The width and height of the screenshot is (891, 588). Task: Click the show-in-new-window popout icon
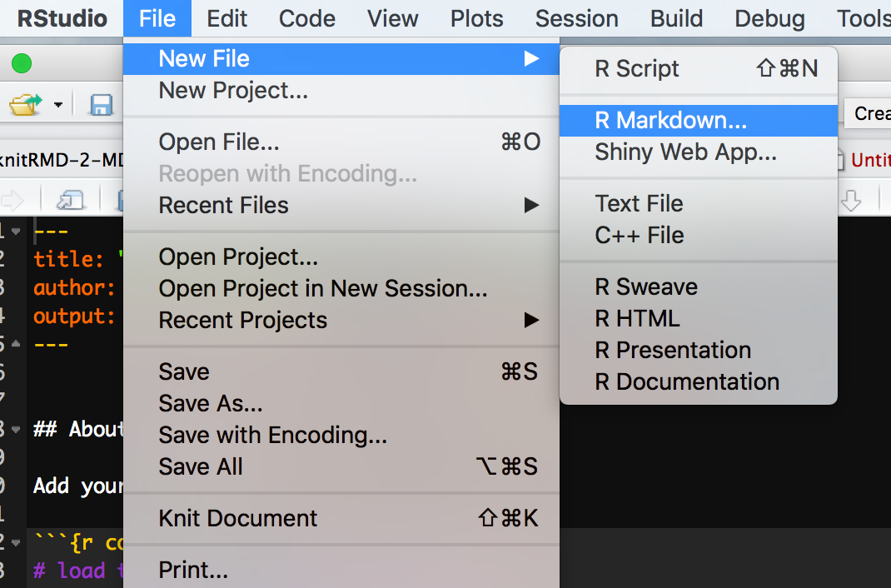(x=68, y=198)
